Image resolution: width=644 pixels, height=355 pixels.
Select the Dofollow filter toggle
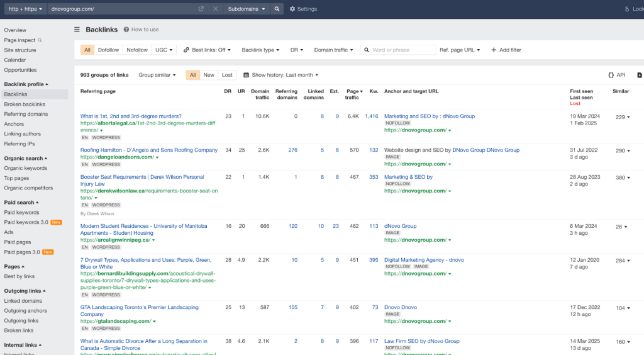[109, 50]
